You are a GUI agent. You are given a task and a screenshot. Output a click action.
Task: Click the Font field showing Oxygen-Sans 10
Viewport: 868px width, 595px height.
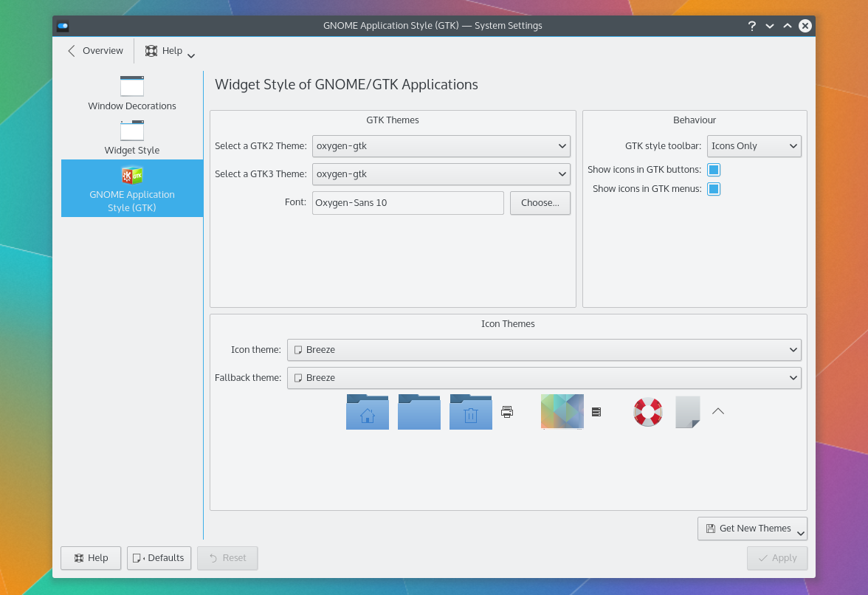pyautogui.click(x=408, y=202)
